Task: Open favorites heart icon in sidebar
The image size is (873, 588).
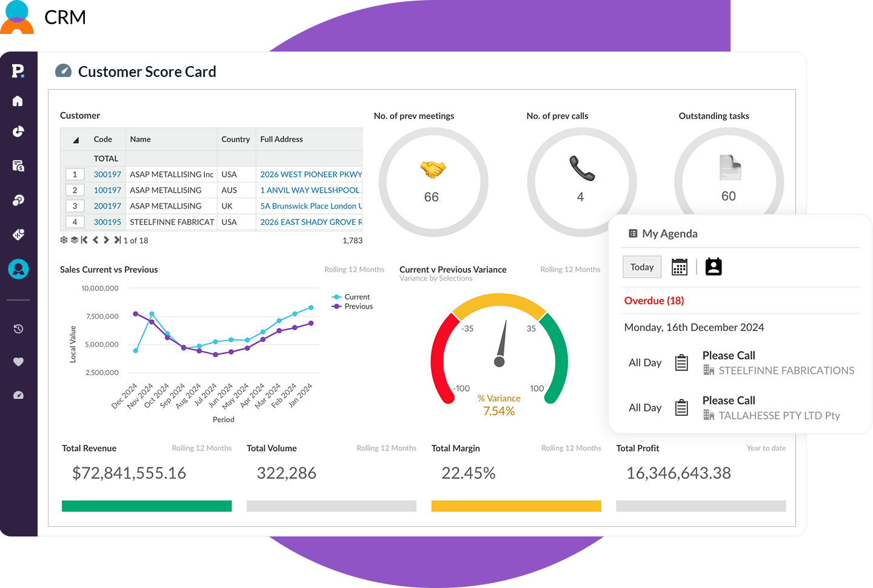Action: [x=18, y=362]
